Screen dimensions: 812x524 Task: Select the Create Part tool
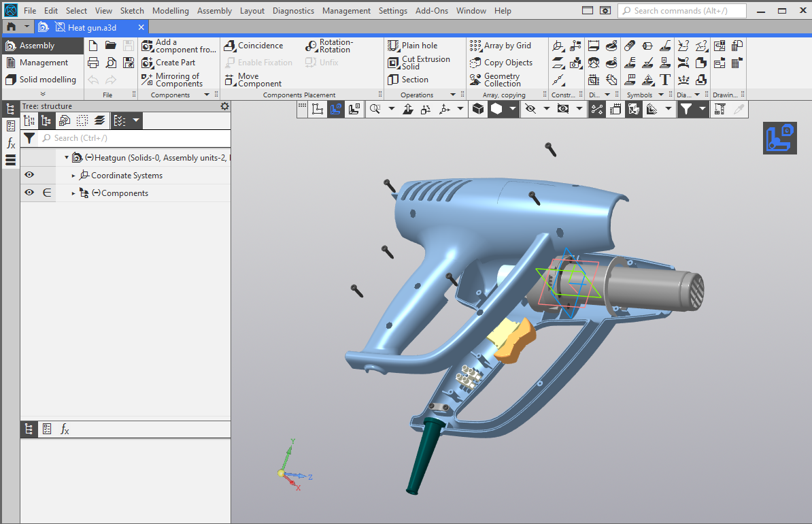pyautogui.click(x=169, y=63)
